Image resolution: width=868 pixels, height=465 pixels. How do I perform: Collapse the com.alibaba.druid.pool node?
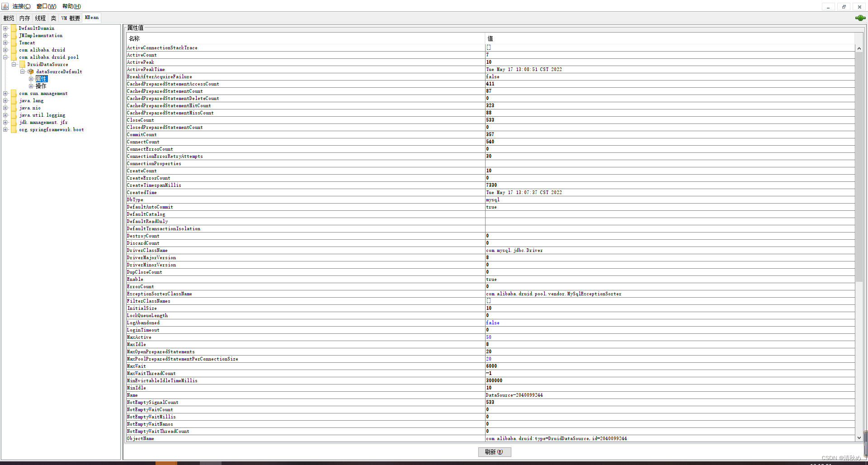[5, 57]
